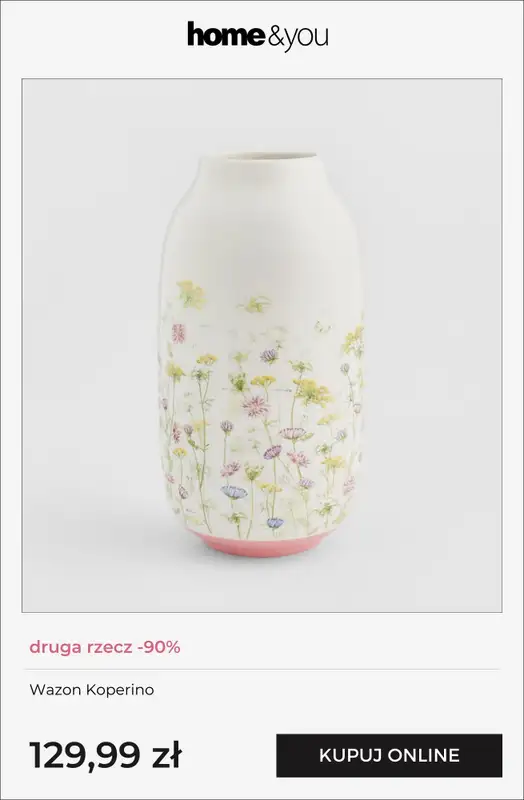Click the yellow flower cluster on vase right
Screen dimensions: 524x800
(x=312, y=391)
